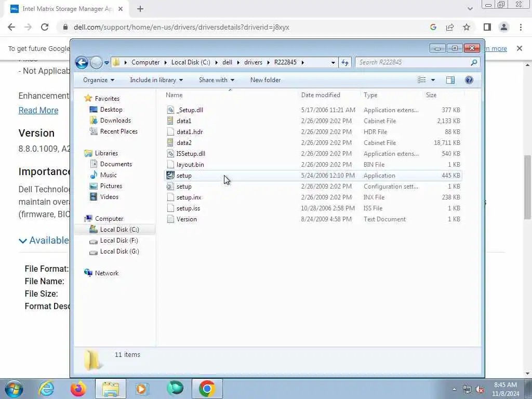532x399 pixels.
Task: Select Local Disk (G:) in navigation pane
Action: click(119, 251)
